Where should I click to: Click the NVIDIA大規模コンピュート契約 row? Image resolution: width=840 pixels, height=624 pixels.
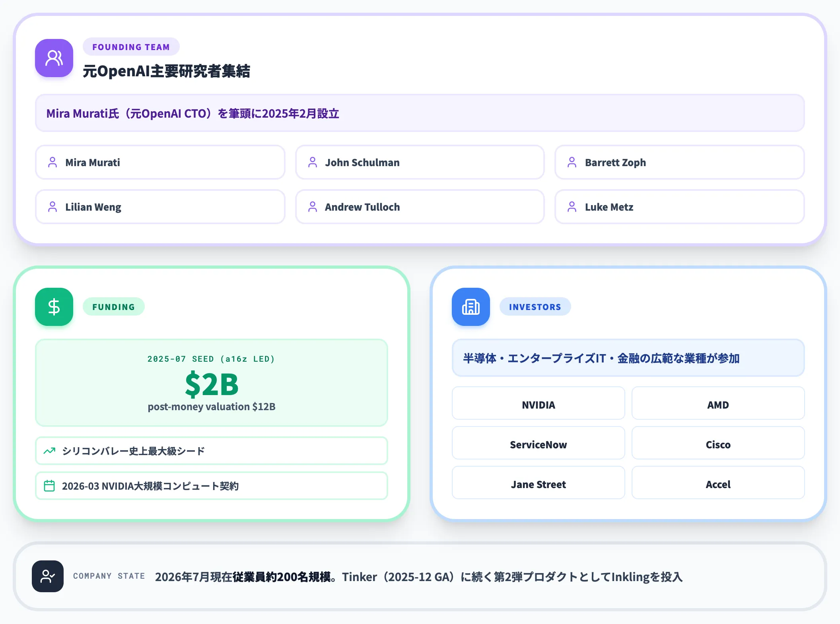tap(212, 486)
